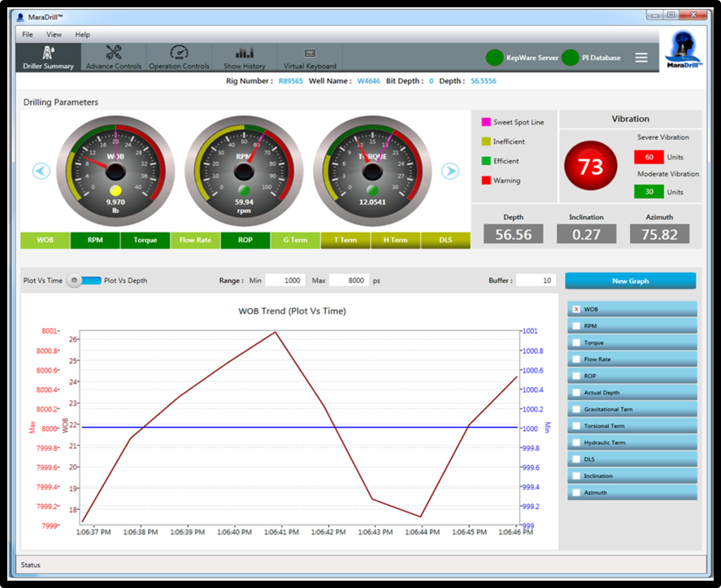Image resolution: width=721 pixels, height=588 pixels.
Task: Open Advance Controls wrench icon
Action: point(114,53)
